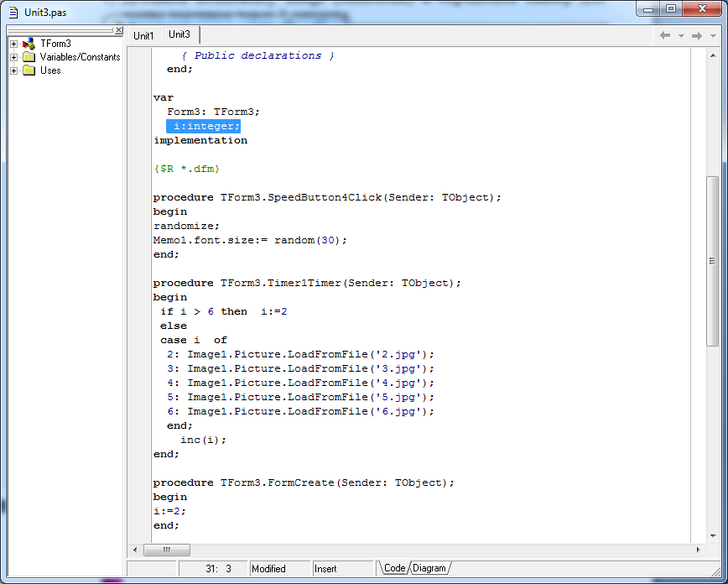Click the var keyword
Image resolution: width=728 pixels, height=584 pixels.
164,97
